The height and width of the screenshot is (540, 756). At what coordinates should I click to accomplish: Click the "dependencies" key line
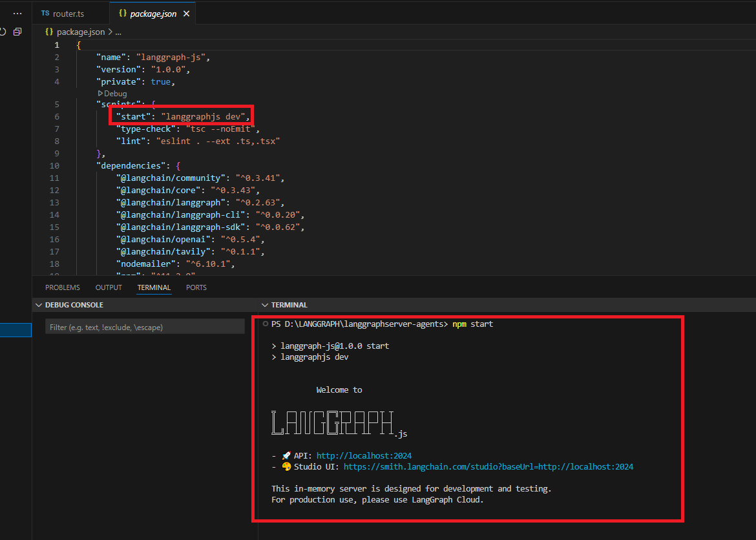[x=138, y=166]
